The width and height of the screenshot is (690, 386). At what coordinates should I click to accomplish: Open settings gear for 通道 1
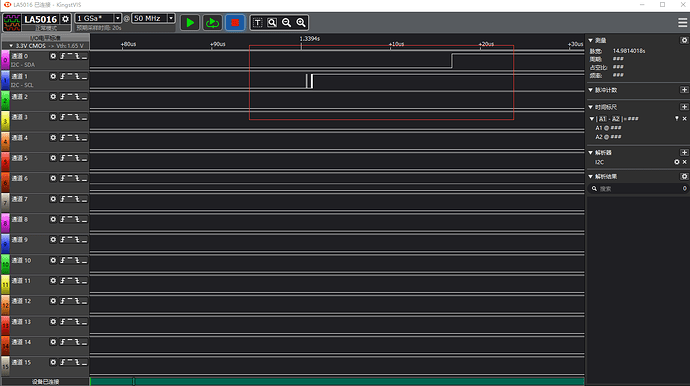(53, 77)
